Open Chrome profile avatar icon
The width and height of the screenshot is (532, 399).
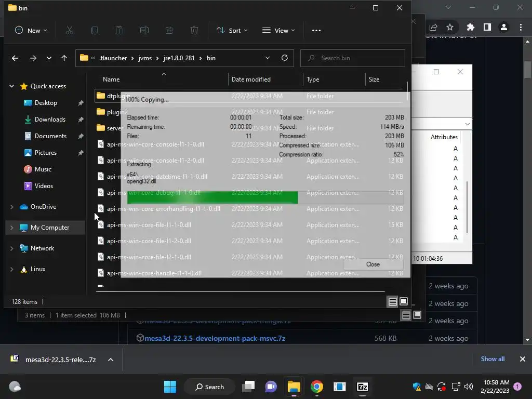504,27
